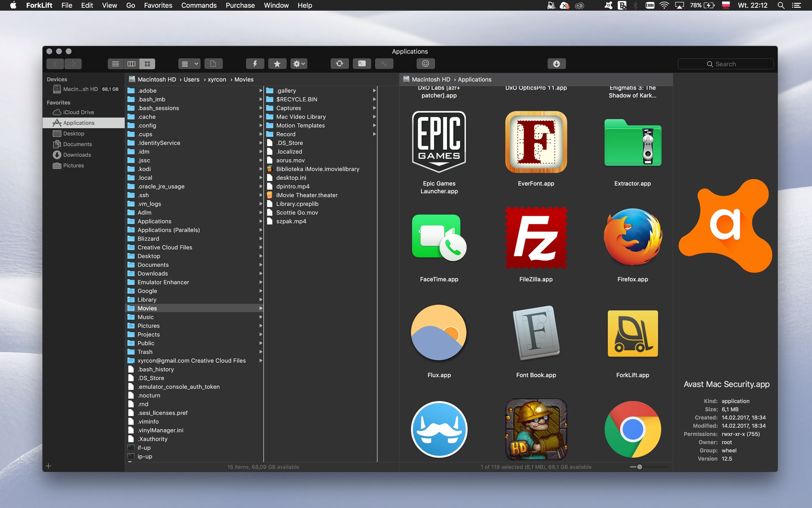Viewport: 812px width, 508px height.
Task: Click the Search field
Action: (725, 64)
